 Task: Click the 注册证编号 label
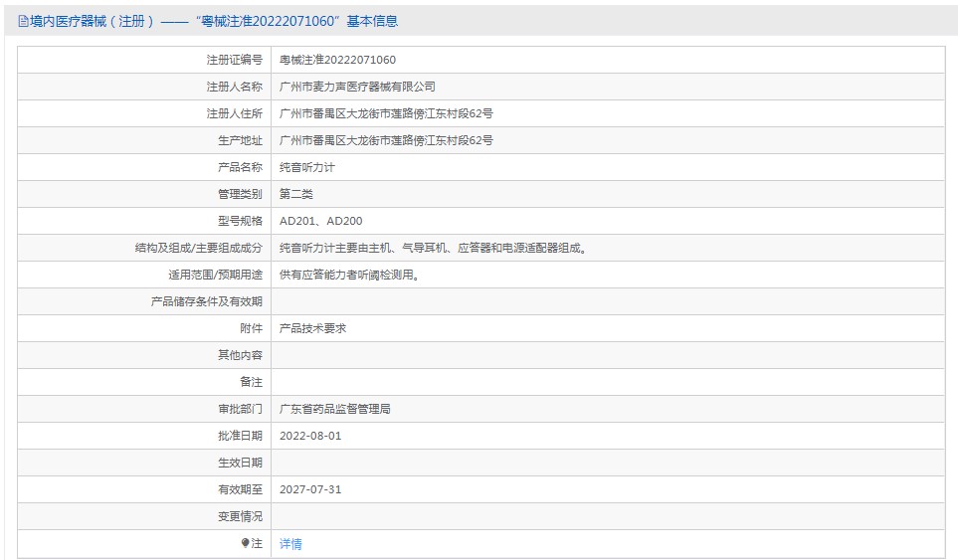point(235,60)
